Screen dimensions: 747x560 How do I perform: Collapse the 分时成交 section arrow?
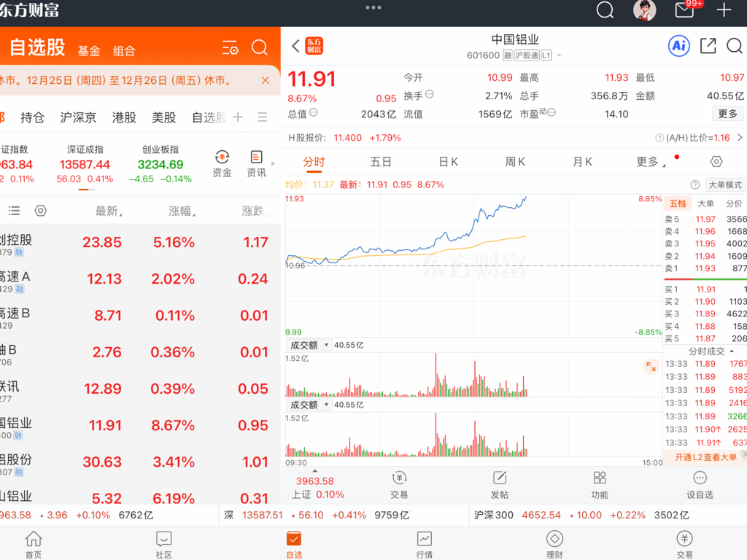[x=732, y=351]
